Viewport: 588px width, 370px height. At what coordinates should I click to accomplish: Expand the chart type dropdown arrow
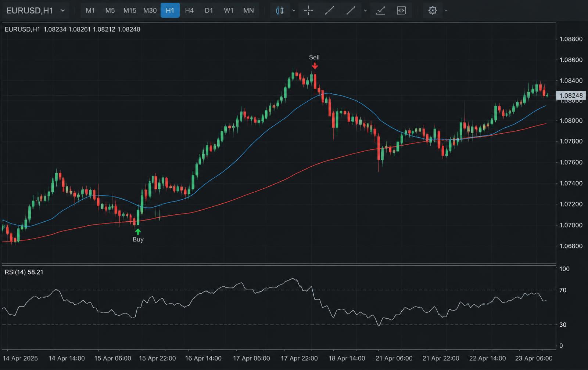tap(294, 11)
